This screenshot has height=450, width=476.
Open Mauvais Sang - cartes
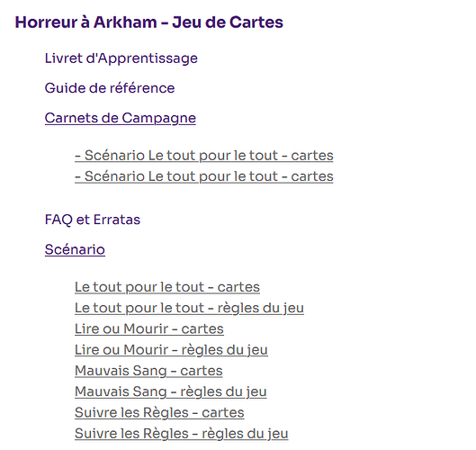(148, 371)
